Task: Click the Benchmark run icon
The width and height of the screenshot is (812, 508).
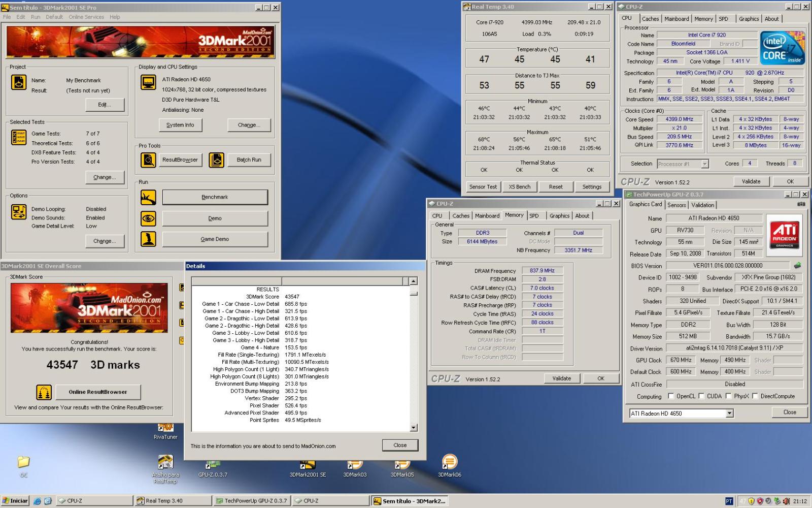Action: pyautogui.click(x=148, y=197)
